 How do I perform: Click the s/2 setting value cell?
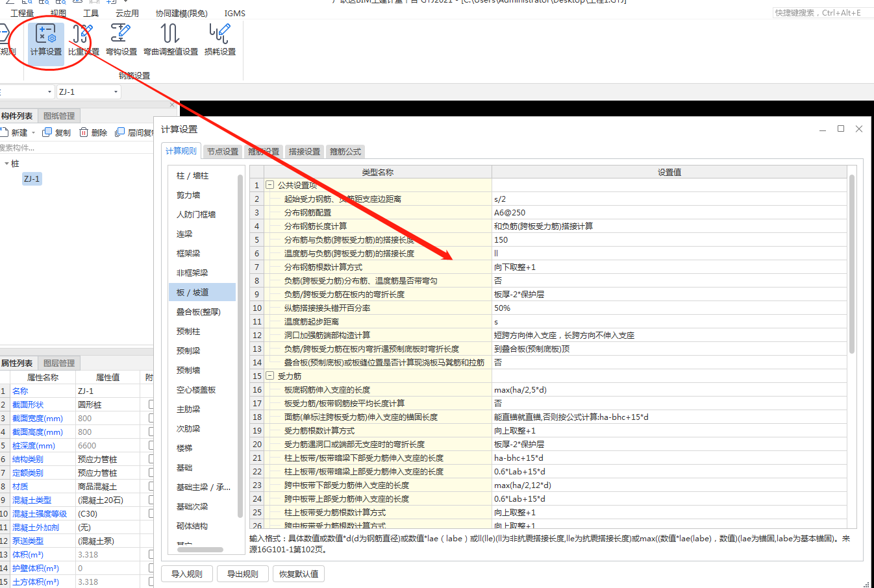tap(669, 199)
